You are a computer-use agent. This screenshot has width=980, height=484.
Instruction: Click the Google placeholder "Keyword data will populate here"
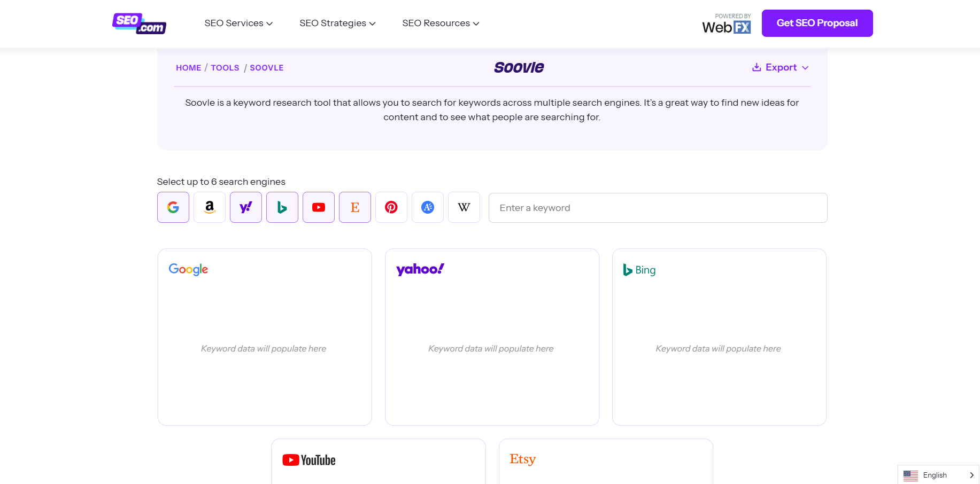(264, 348)
